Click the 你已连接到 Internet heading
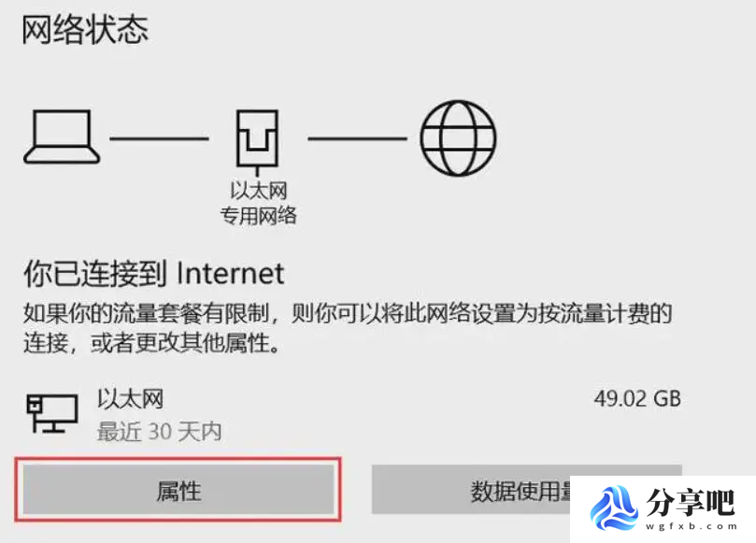Viewport: 756px width, 543px height. point(154,274)
